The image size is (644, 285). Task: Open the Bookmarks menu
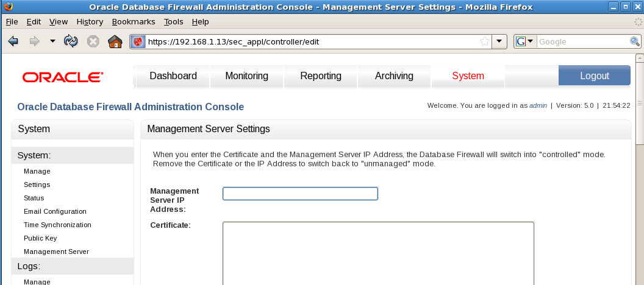point(134,21)
